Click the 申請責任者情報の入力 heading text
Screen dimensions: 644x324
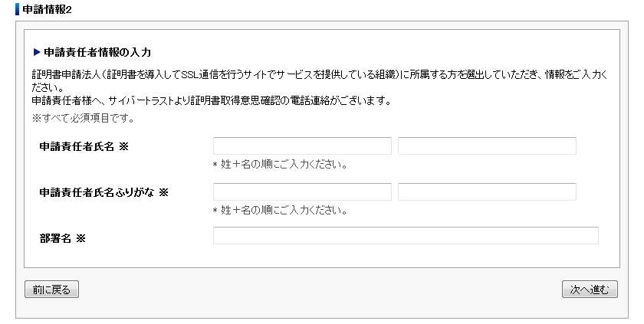[x=97, y=52]
